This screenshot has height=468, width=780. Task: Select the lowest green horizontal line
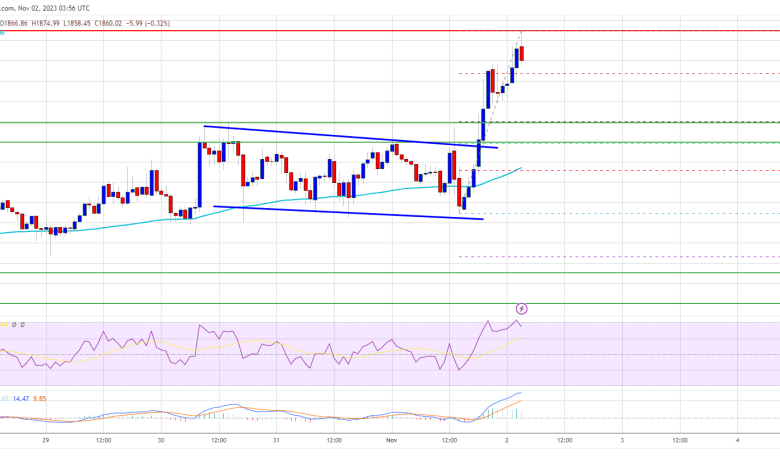[300, 303]
